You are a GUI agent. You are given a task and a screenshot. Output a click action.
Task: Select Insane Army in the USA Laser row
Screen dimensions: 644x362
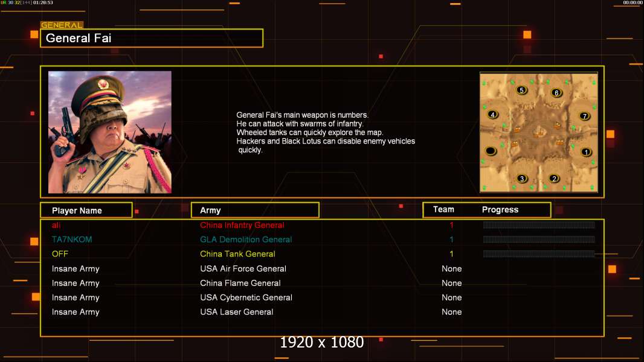(76, 311)
